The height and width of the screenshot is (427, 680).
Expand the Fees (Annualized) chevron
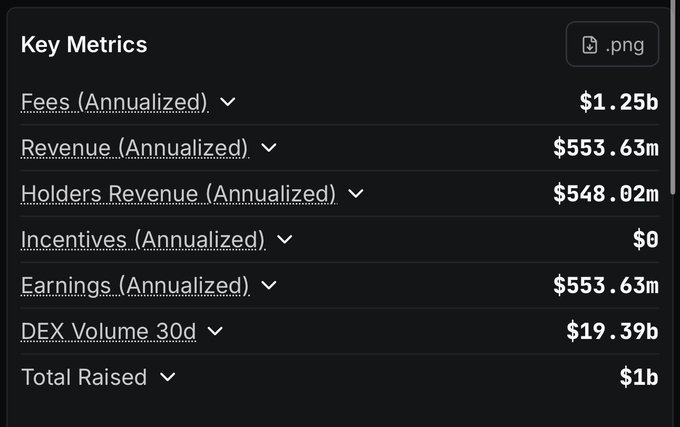point(228,102)
